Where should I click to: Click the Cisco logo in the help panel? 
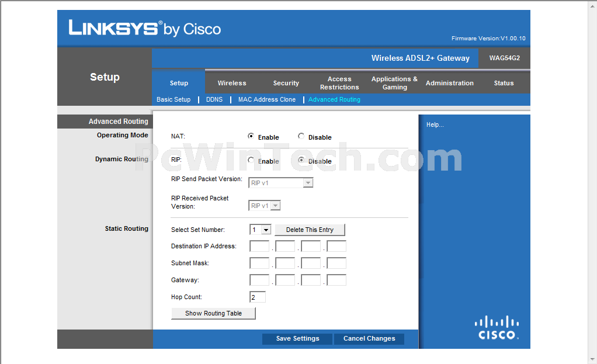pos(497,327)
